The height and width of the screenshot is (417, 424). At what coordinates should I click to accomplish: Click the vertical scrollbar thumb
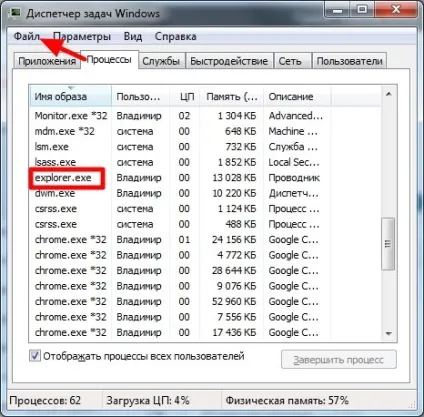388,244
